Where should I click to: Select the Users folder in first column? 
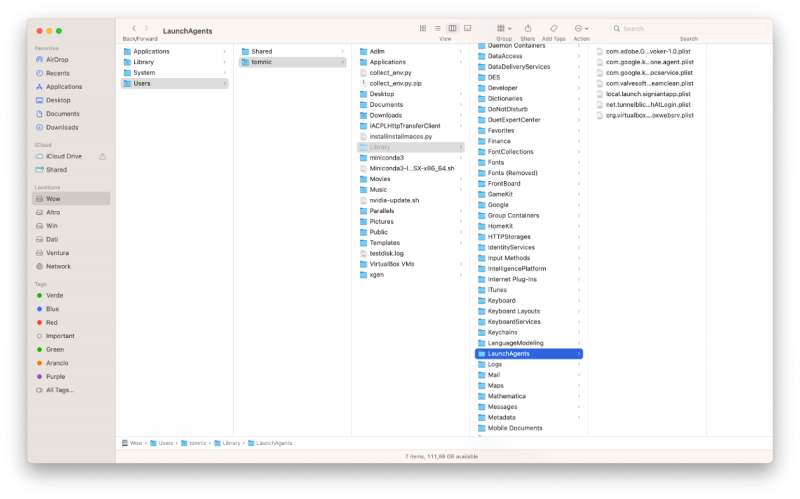(174, 83)
